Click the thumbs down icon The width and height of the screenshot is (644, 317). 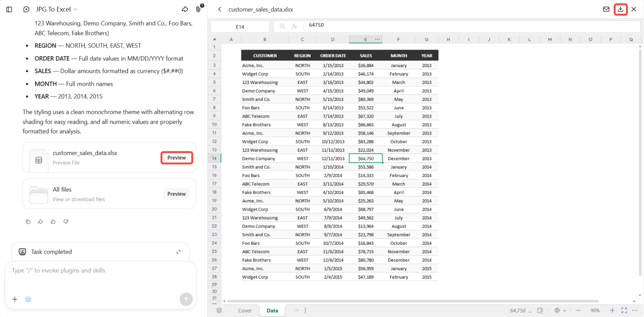click(66, 222)
